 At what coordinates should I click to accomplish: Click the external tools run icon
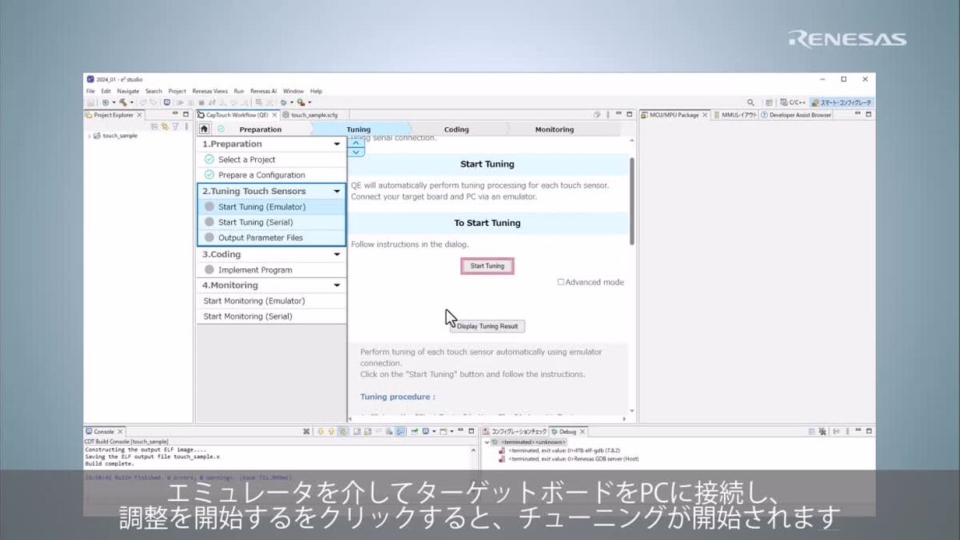pos(301,102)
